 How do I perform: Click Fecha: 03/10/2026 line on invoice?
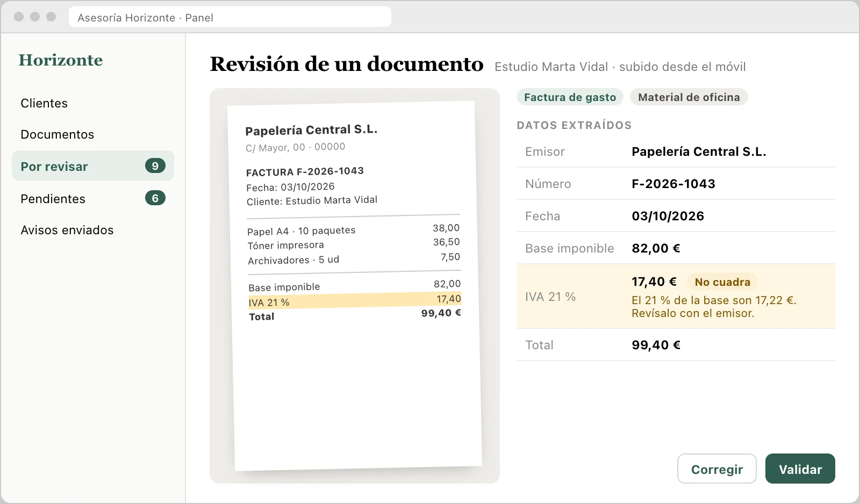(290, 187)
